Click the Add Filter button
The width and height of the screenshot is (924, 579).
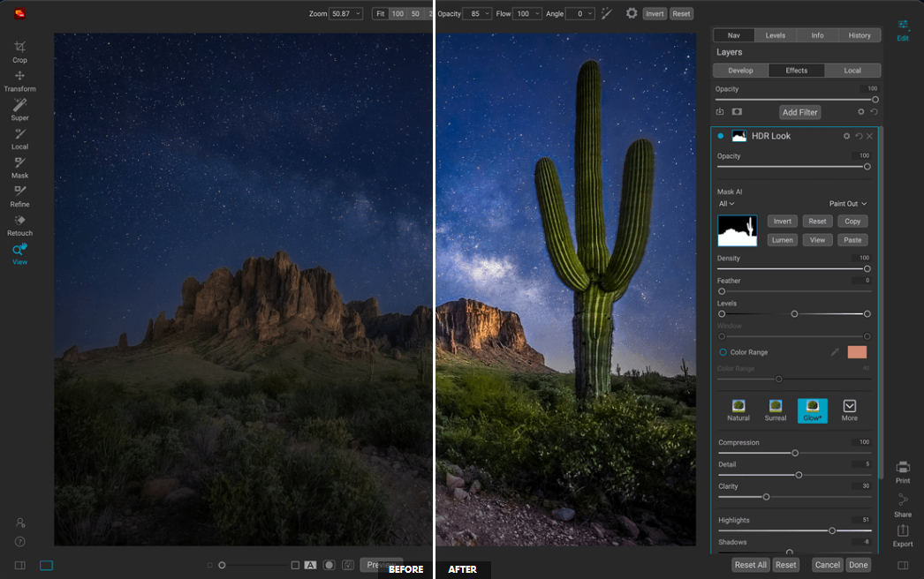point(799,112)
